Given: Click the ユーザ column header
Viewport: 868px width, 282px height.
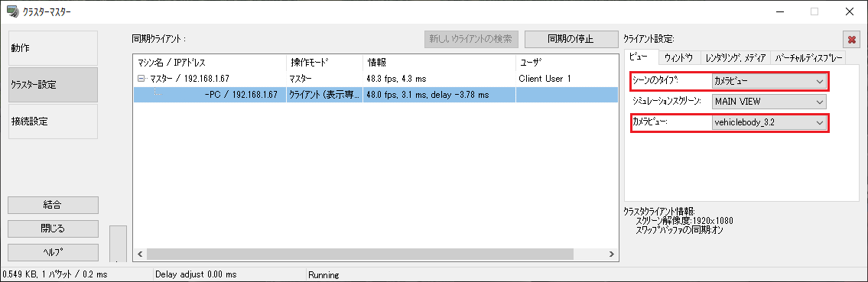Looking at the screenshot, I should (567, 62).
